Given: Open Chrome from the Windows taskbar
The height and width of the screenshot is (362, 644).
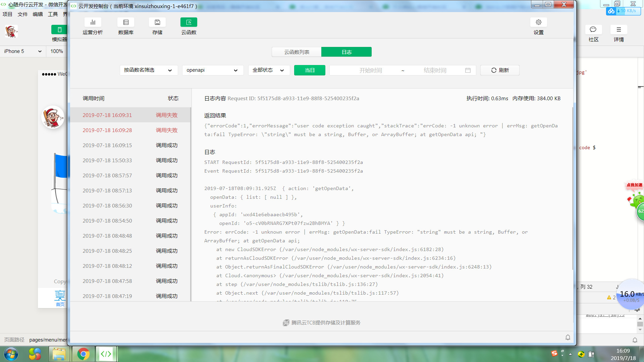Looking at the screenshot, I should click(x=83, y=354).
